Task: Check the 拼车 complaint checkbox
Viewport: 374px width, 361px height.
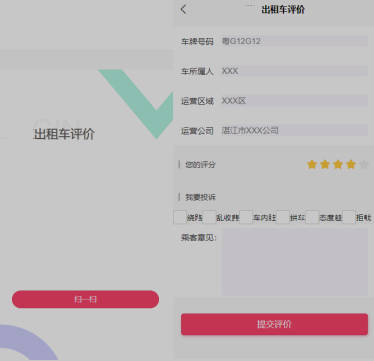Action: [283, 217]
